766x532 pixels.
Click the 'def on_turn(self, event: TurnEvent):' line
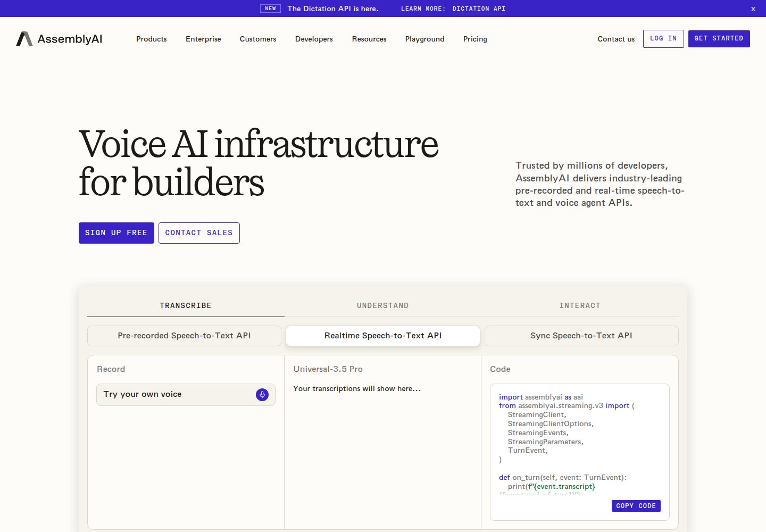click(x=563, y=478)
